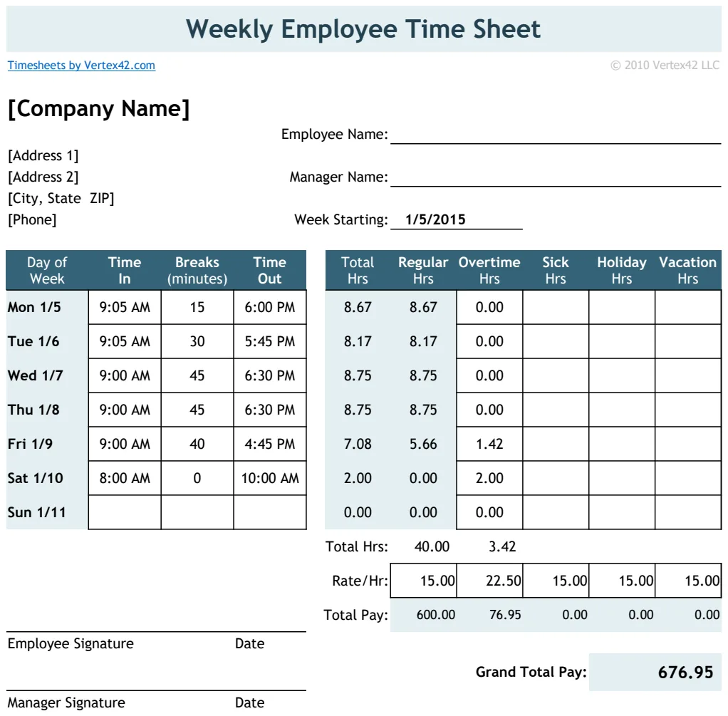Click the 22.50 overtime Rate/Hr cell

click(490, 581)
